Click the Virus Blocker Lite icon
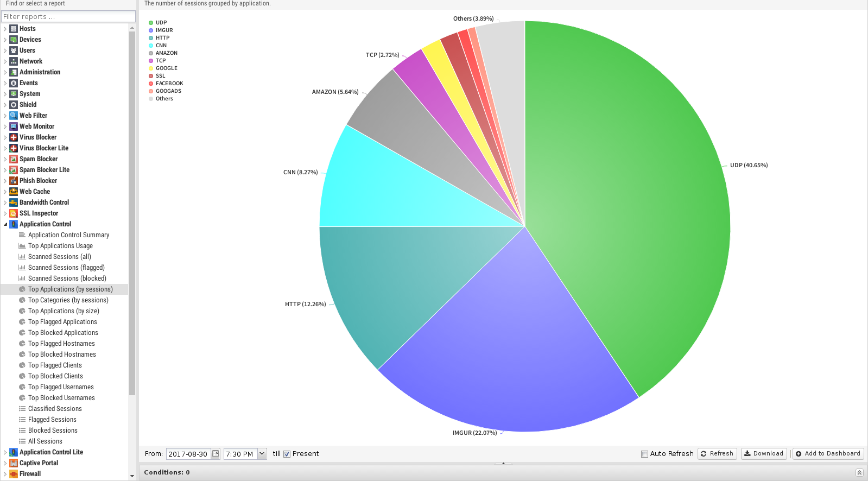Viewport: 868px width, 481px height. (x=14, y=148)
